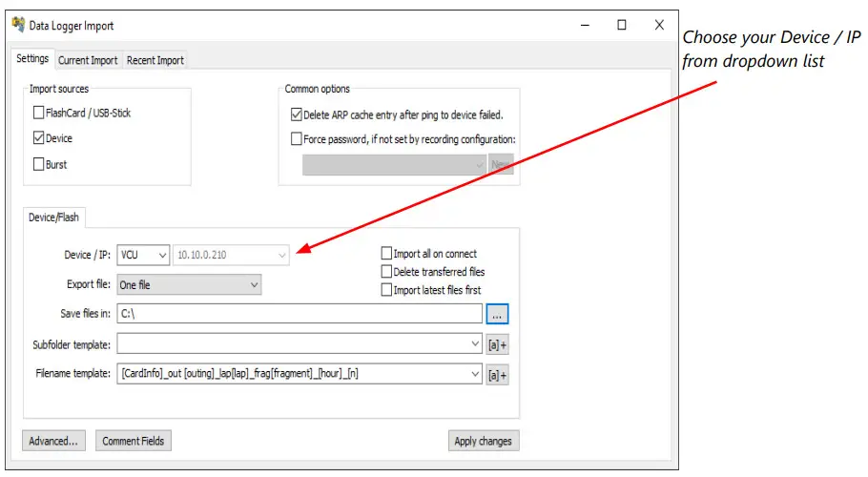This screenshot has height=477, width=868.
Task: Open the 10.10.0.210 IP address dropdown
Action: [x=231, y=255]
